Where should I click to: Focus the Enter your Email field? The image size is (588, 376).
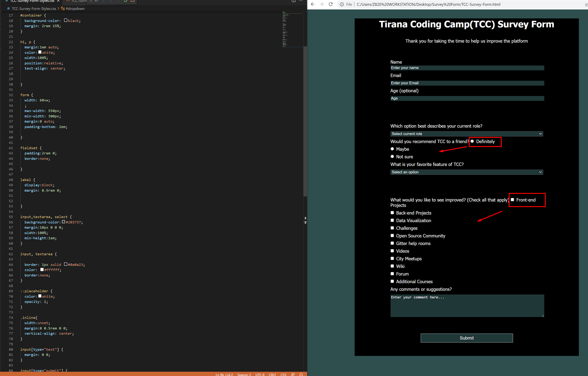pos(467,83)
